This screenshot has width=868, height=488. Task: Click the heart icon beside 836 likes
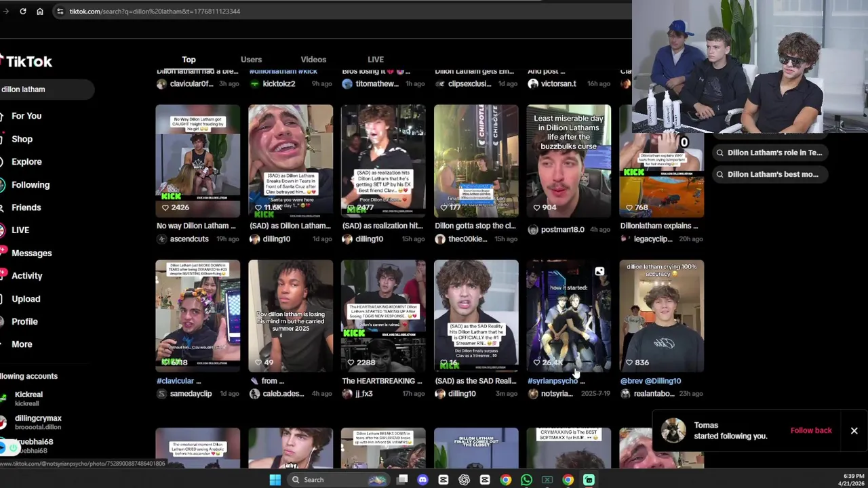[629, 363]
